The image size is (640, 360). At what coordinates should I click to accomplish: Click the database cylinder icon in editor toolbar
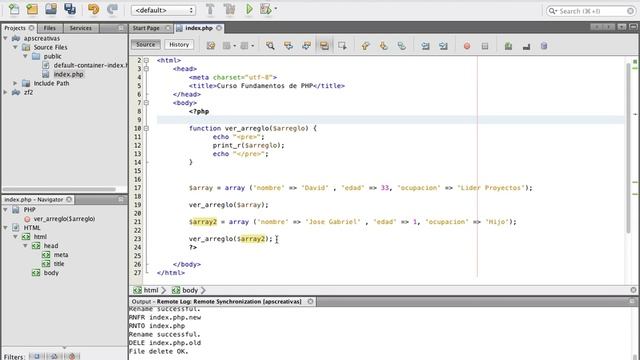pyautogui.click(x=544, y=46)
